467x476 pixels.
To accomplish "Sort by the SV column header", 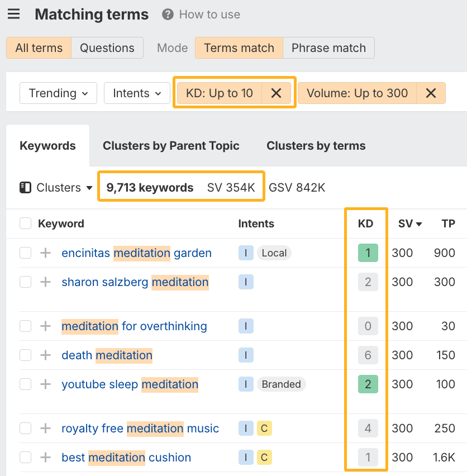I will tap(409, 223).
